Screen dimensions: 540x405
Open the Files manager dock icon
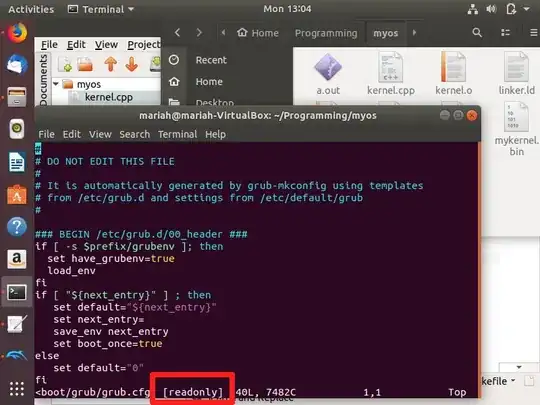17,97
